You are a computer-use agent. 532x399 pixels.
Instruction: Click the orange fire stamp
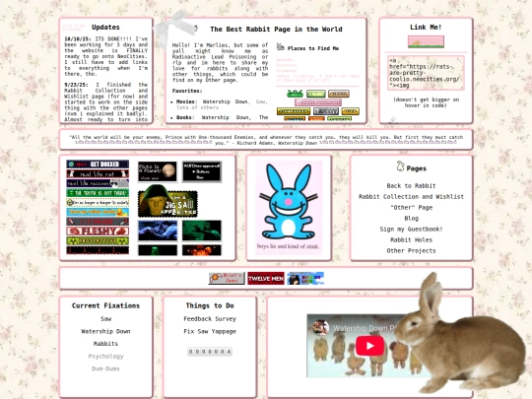tap(202, 250)
